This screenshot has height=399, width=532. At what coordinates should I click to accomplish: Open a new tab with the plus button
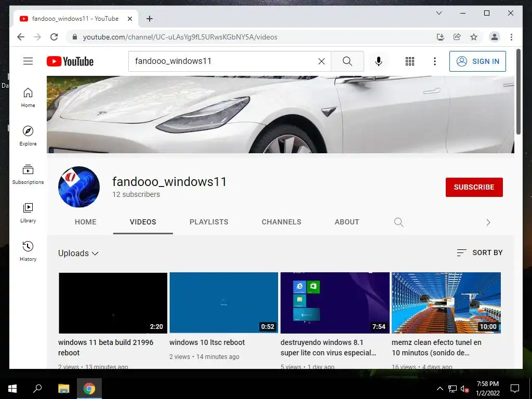click(150, 19)
